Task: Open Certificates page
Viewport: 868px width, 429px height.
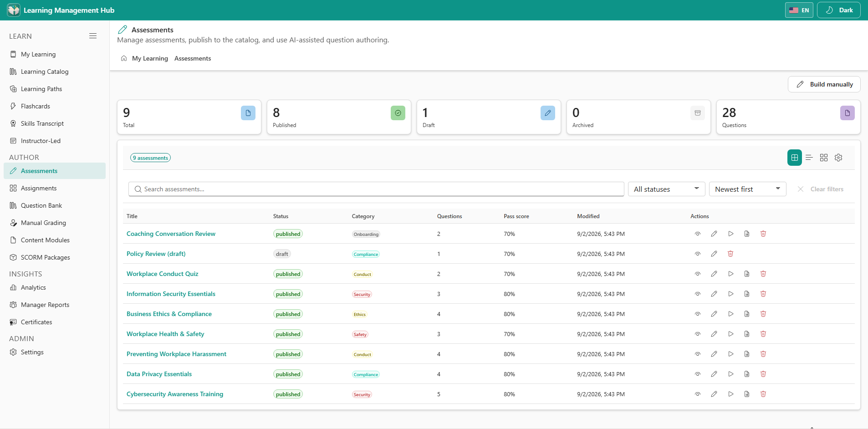Action: click(x=55, y=322)
